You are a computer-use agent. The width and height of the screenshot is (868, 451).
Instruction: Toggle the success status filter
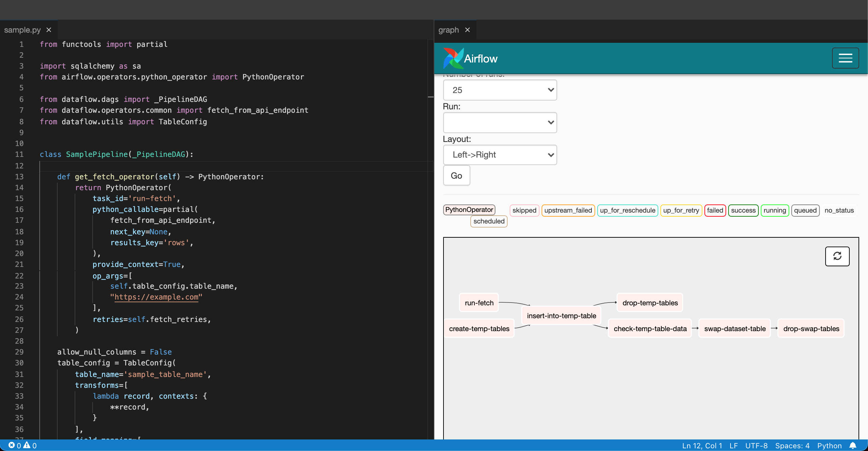743,210
